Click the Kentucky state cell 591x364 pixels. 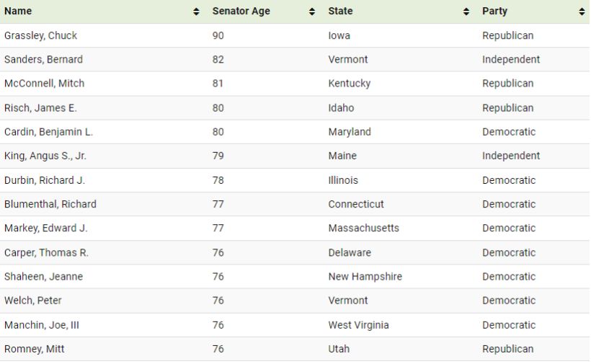[x=349, y=84]
